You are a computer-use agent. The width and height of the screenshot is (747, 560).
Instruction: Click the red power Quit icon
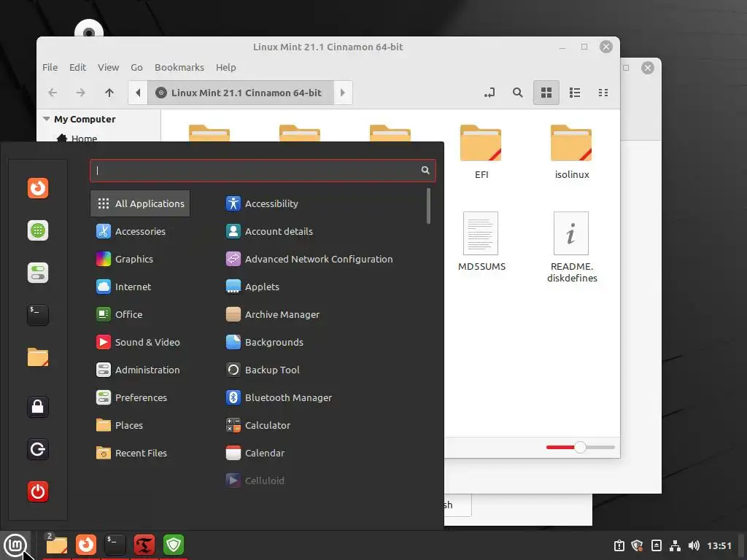(x=38, y=491)
